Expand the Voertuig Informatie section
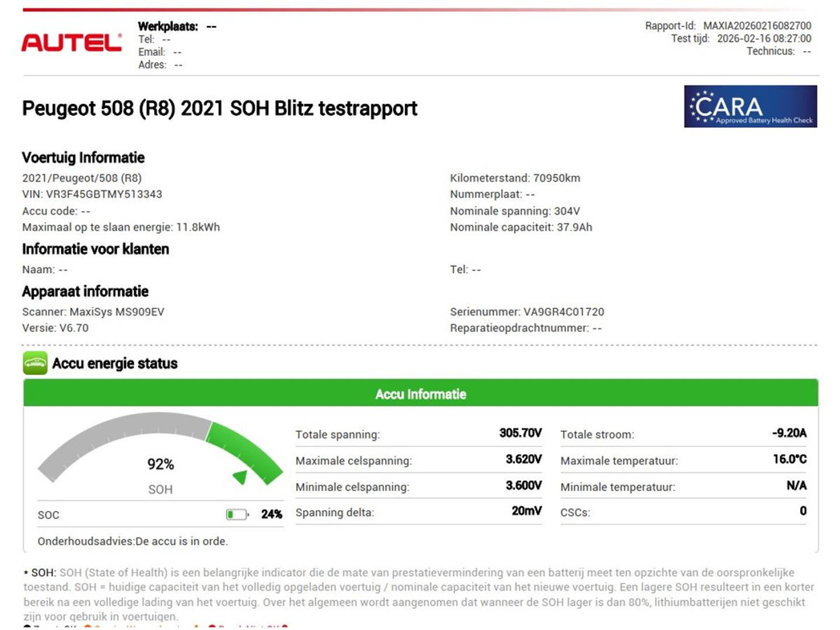 tap(83, 157)
